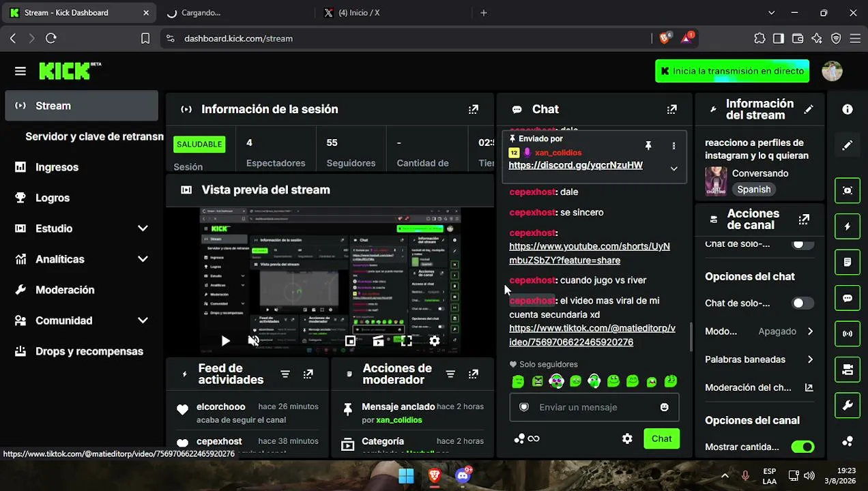Pop out the Acciones de canal panel

804,220
